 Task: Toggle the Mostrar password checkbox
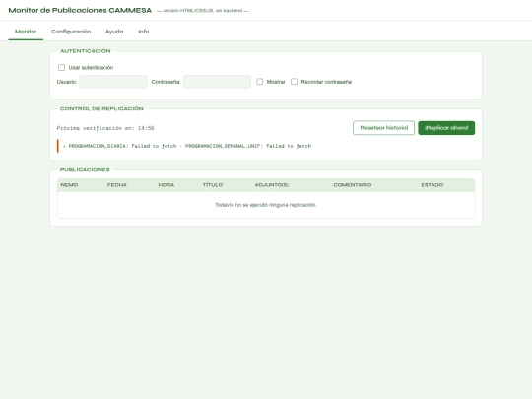point(259,82)
